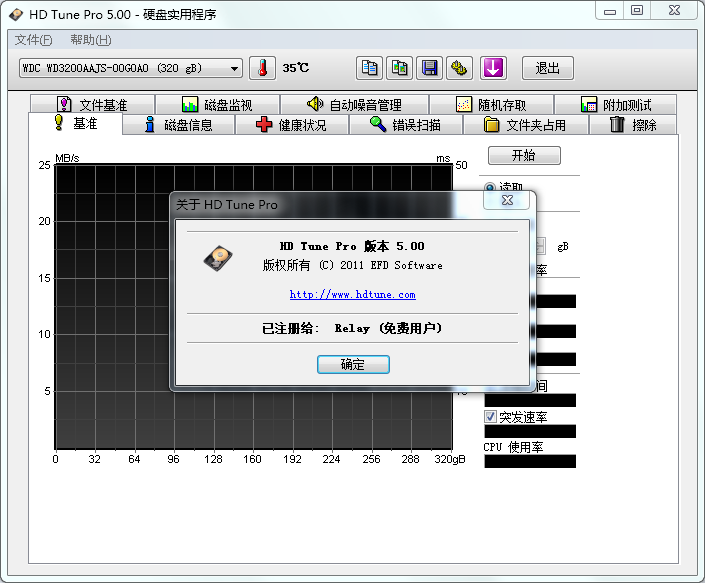Click the thermometer temperature icon
The image size is (705, 583).
point(262,68)
